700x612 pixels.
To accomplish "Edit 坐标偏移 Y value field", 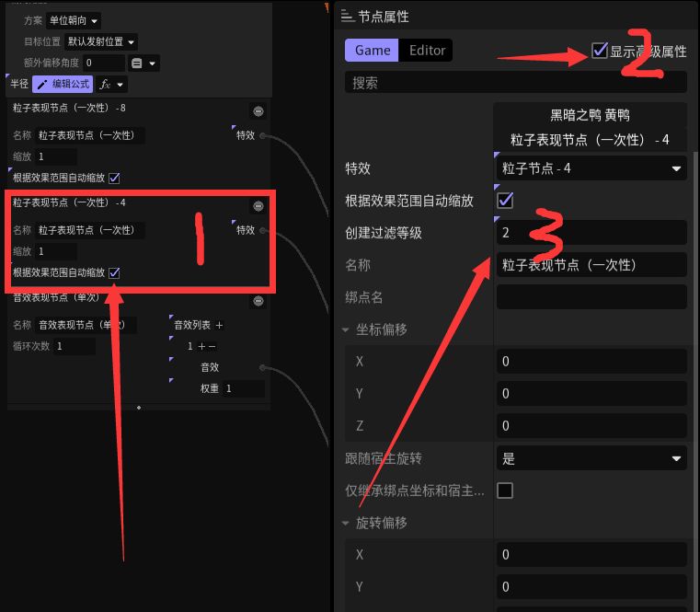I will click(591, 393).
